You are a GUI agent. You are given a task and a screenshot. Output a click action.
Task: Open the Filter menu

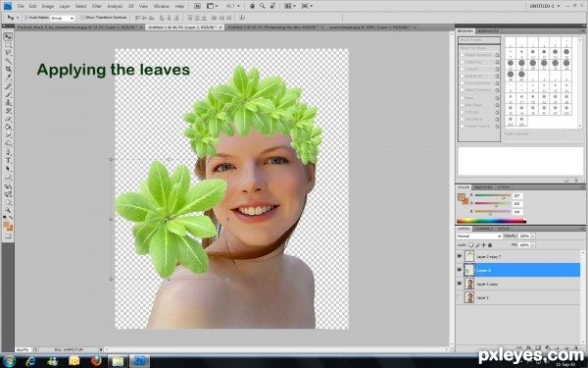[x=97, y=7]
